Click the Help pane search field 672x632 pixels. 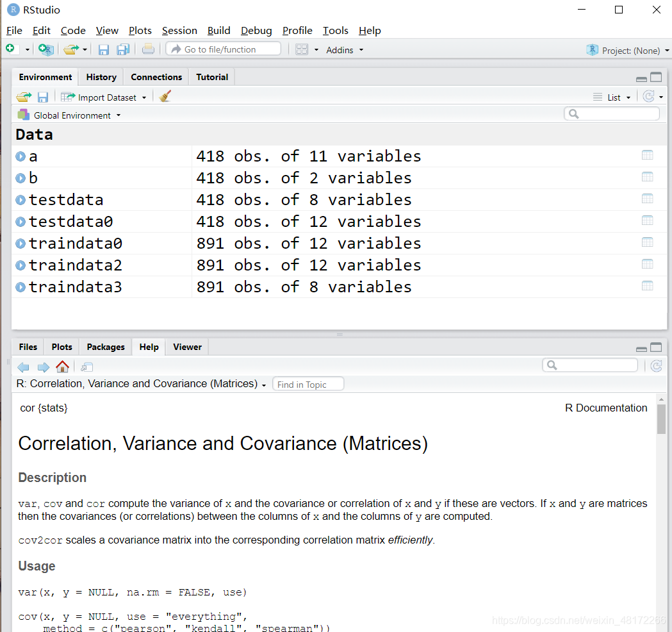pos(590,365)
